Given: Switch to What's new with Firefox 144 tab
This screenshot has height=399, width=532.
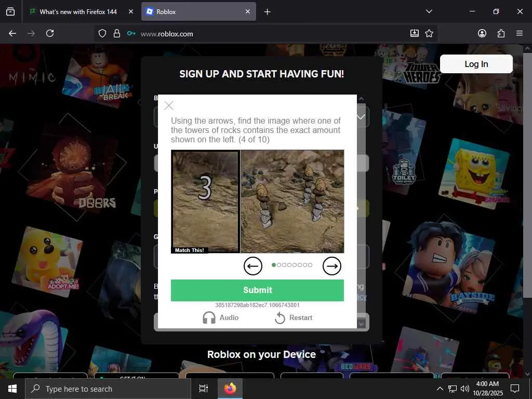Looking at the screenshot, I should [78, 11].
